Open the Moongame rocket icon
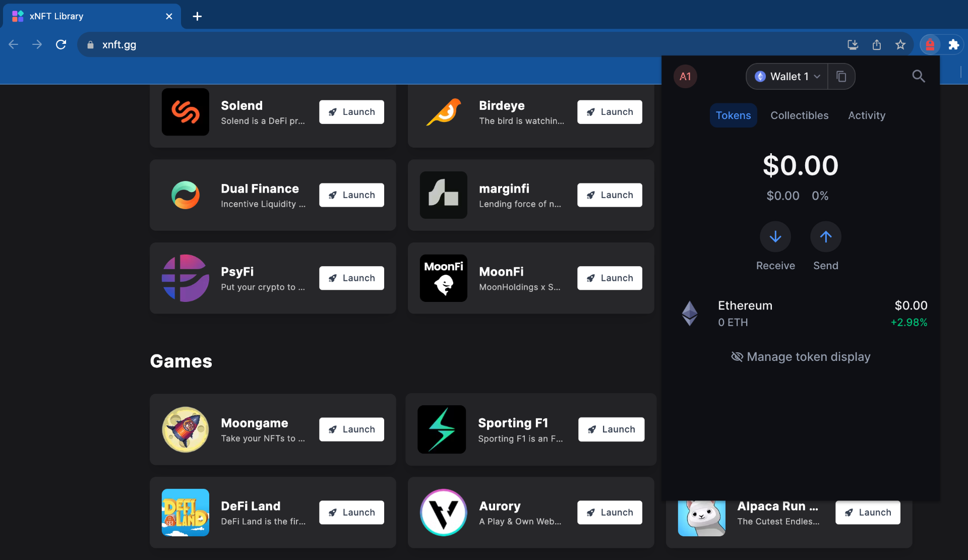 coord(185,429)
